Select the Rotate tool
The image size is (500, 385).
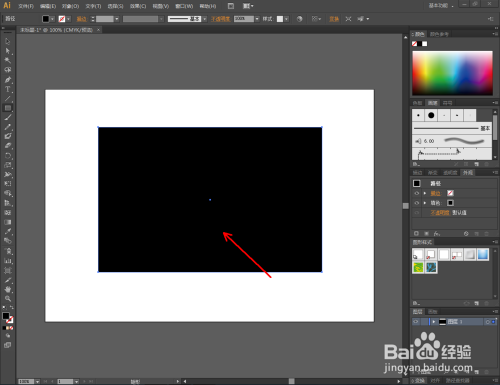tap(8, 155)
